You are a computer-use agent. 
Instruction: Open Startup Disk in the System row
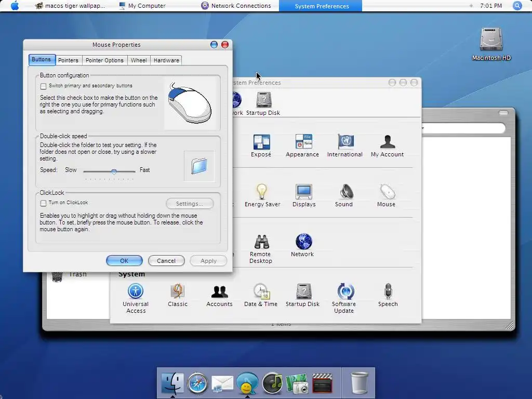pyautogui.click(x=302, y=295)
